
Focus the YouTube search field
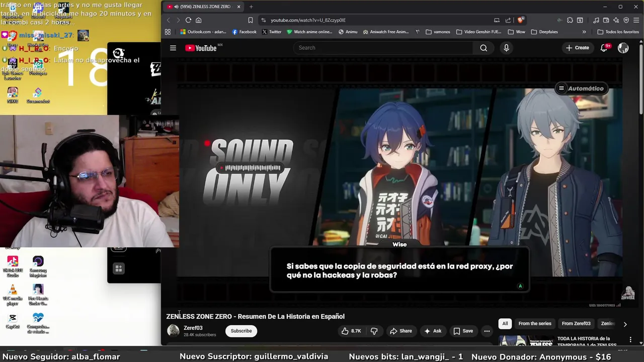coord(383,48)
